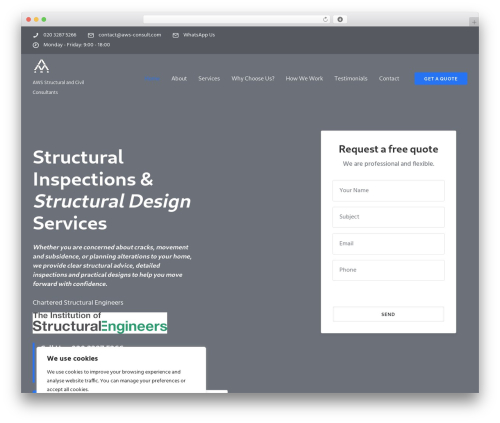500x423 pixels.
Task: Click We are professional and flexible text
Action: (388, 164)
